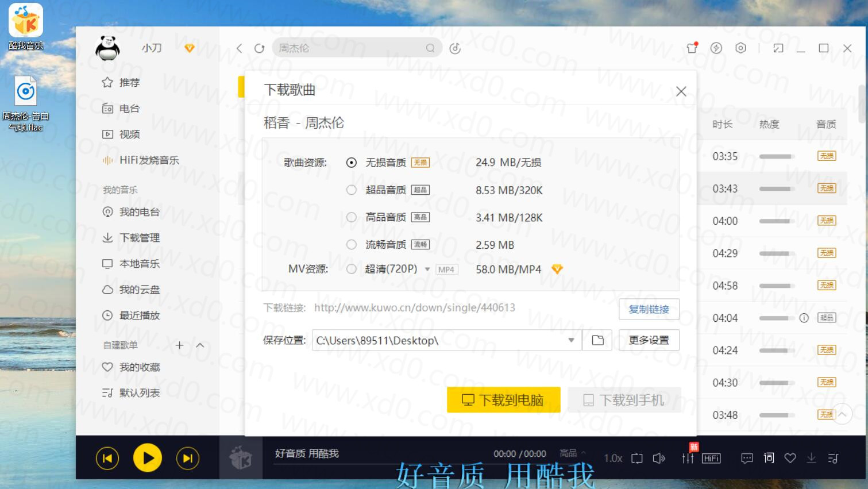Expand the save location dropdown

[571, 340]
